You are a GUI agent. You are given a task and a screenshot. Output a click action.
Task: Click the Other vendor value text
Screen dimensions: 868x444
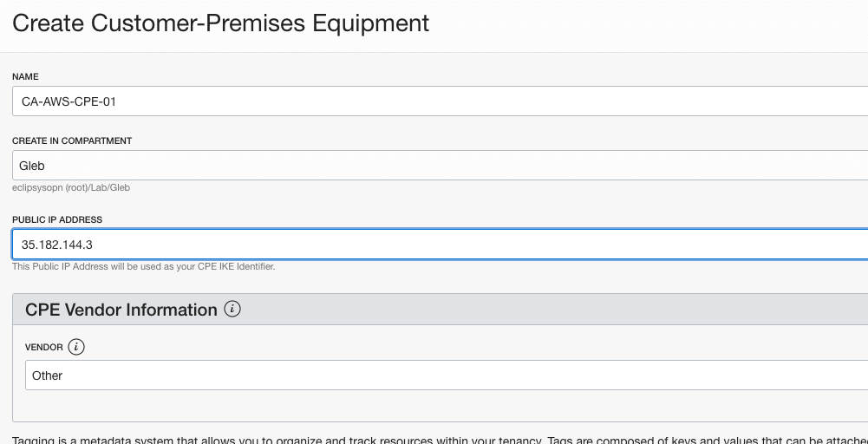click(48, 375)
